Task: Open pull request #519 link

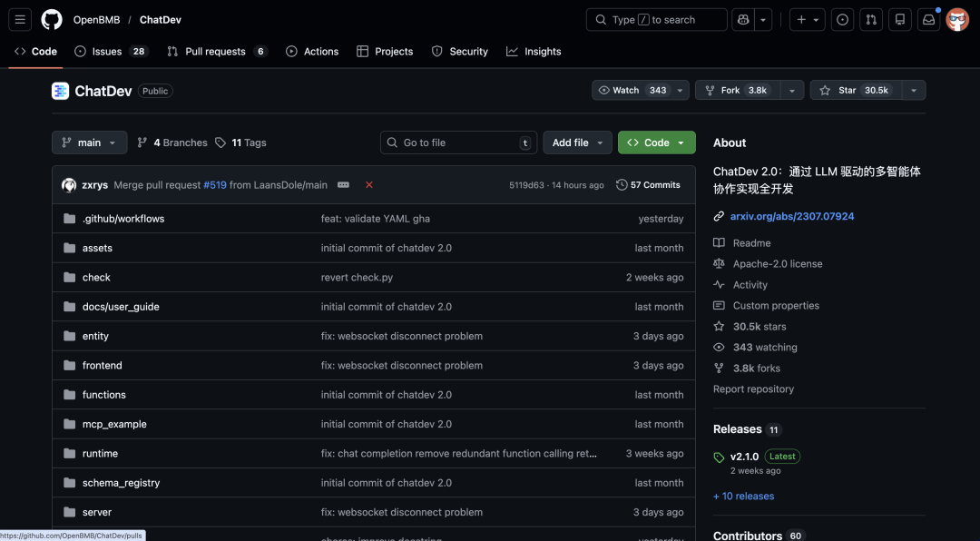Action: click(x=215, y=185)
